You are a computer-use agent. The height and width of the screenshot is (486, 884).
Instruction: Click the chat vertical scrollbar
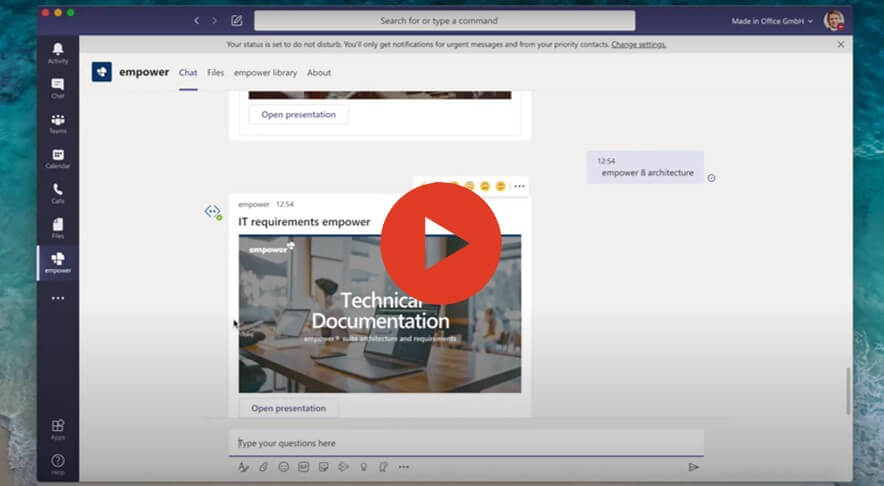pos(847,391)
